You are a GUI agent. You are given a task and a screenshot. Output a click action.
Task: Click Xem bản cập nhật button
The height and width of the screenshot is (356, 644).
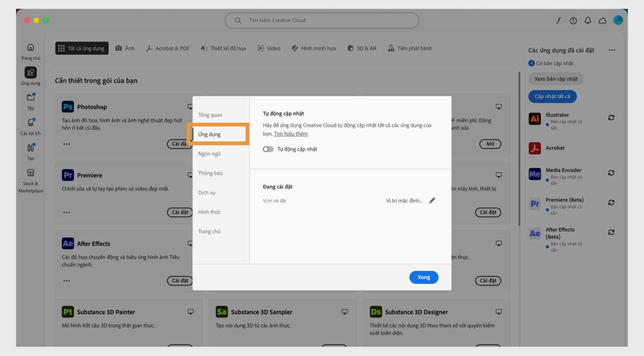556,79
